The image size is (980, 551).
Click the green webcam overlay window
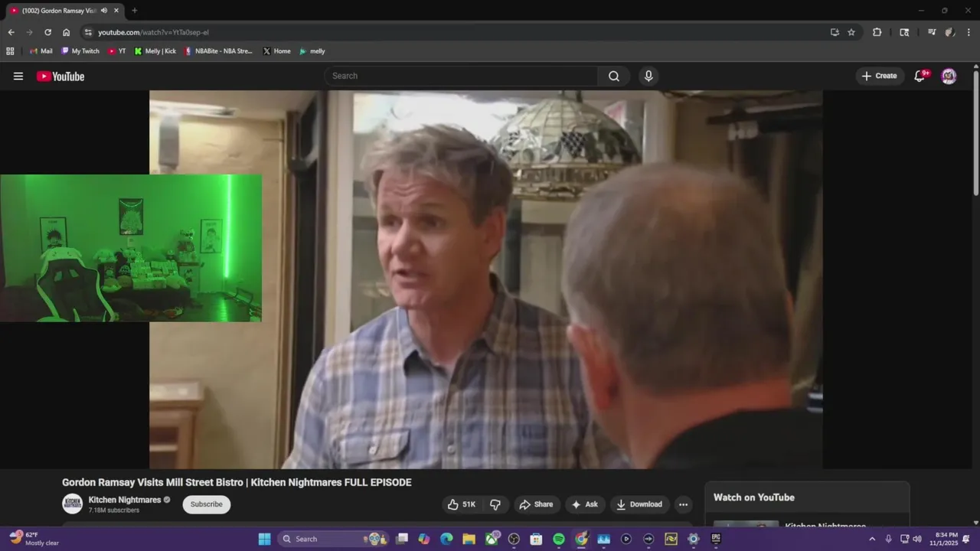click(x=131, y=248)
